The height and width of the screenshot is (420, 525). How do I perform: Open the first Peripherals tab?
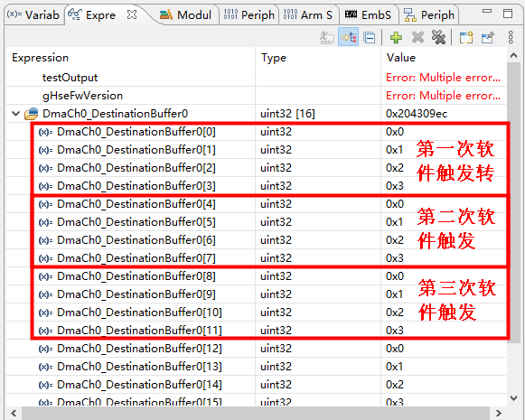(249, 15)
